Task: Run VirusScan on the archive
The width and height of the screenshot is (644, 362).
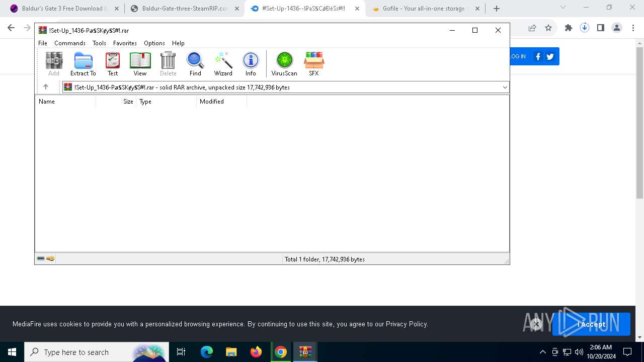Action: coord(284,64)
